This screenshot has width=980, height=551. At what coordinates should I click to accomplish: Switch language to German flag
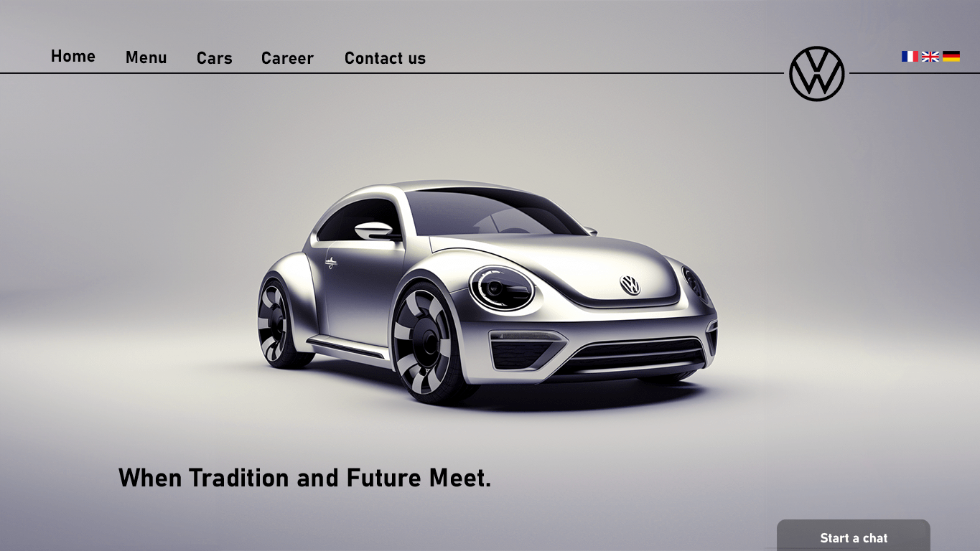[951, 56]
